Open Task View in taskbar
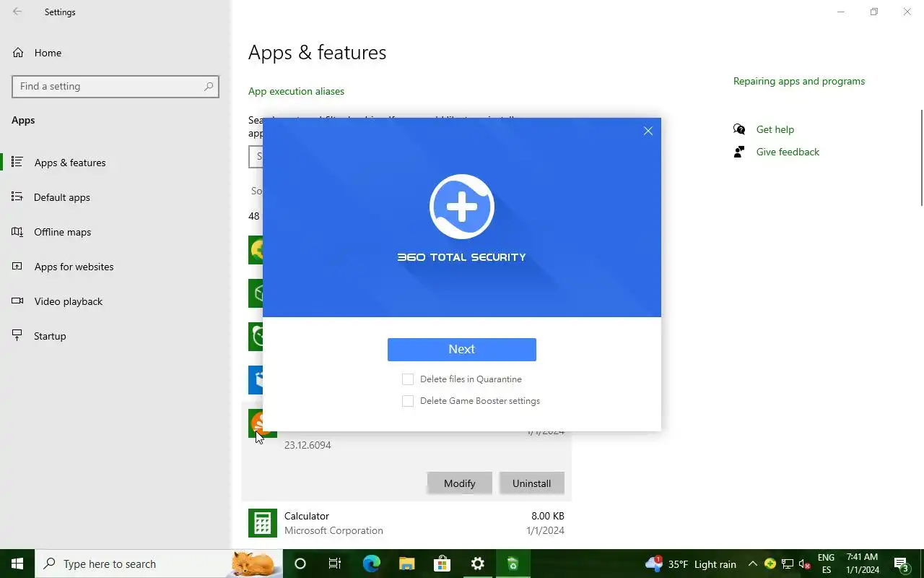 pos(335,564)
